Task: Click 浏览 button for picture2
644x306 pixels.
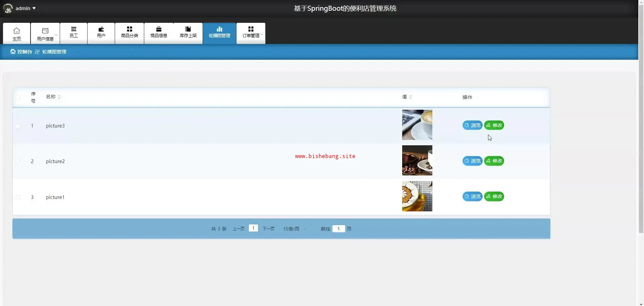Action: coord(472,161)
